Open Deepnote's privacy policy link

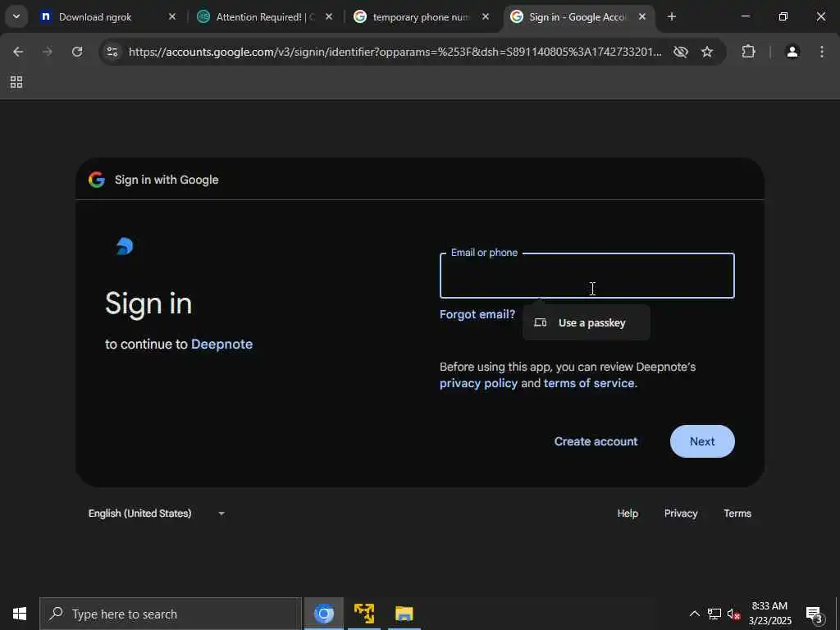click(x=478, y=383)
